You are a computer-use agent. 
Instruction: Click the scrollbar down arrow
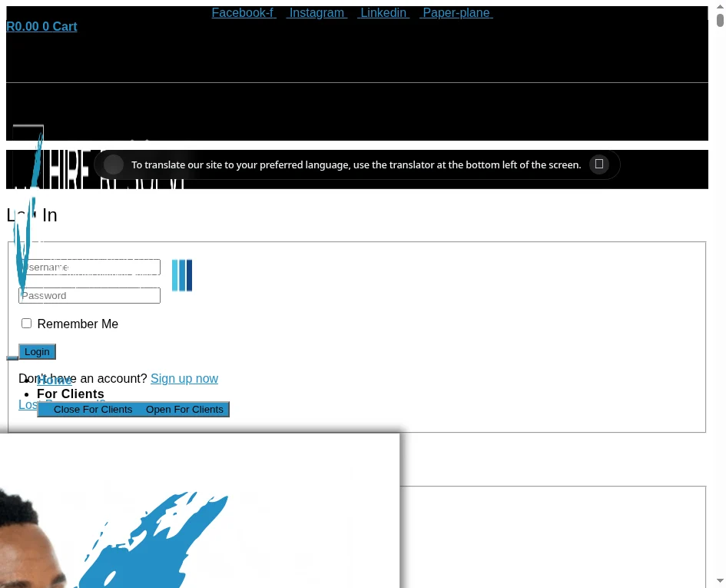click(x=720, y=581)
